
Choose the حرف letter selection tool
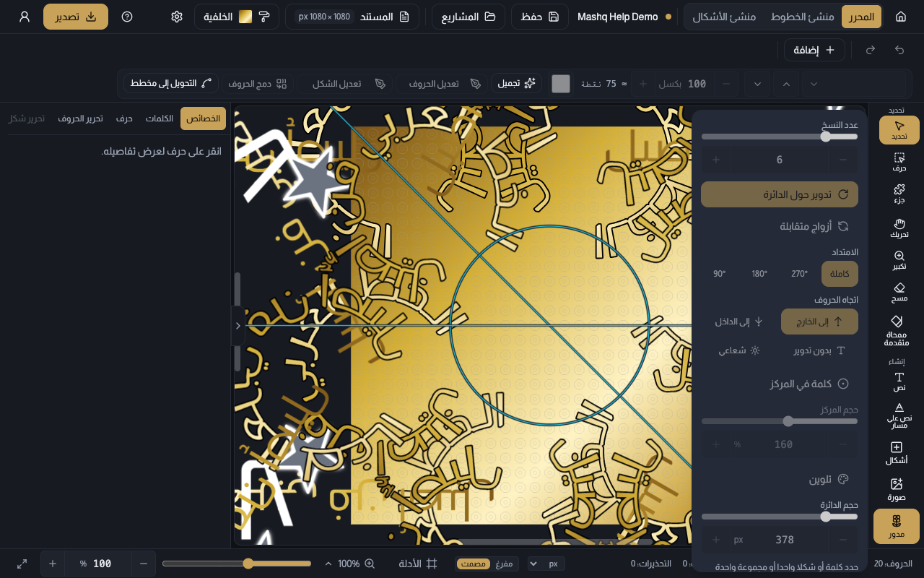pos(899,162)
